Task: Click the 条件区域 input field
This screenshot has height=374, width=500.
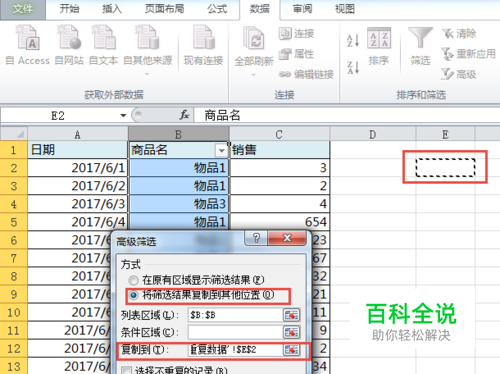Action: coord(235,332)
